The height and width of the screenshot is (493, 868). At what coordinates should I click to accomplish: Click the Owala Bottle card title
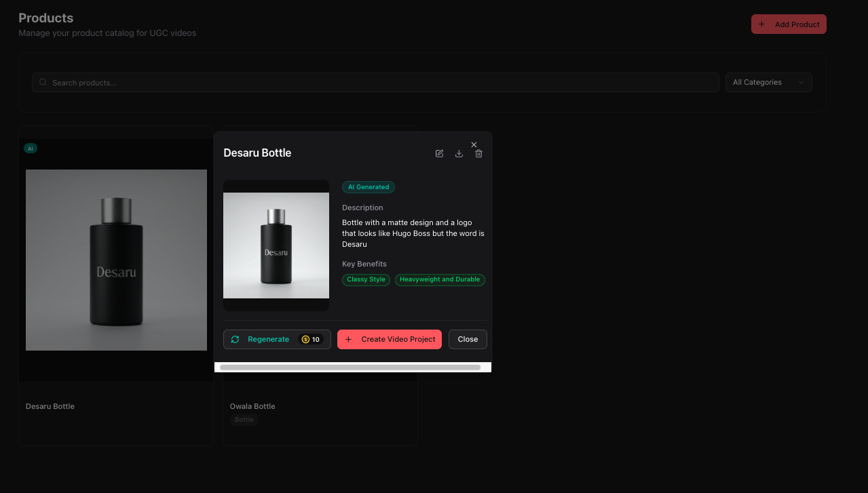[252, 406]
